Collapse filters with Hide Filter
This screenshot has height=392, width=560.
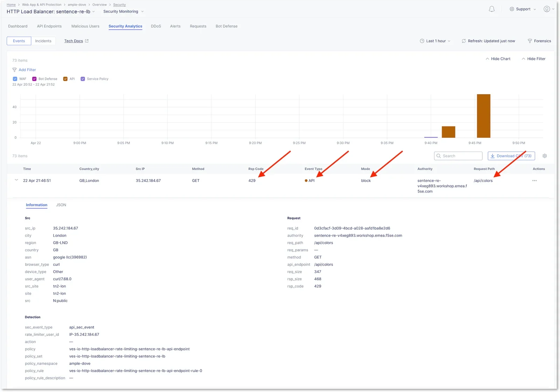(533, 59)
